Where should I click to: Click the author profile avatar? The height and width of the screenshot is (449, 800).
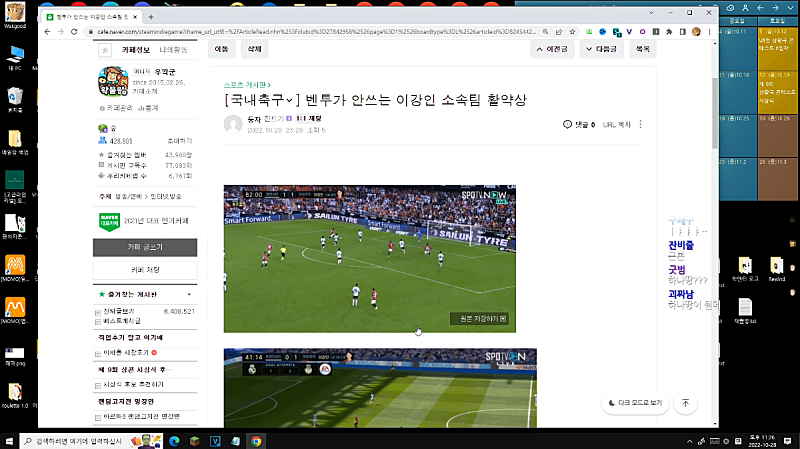click(x=233, y=124)
